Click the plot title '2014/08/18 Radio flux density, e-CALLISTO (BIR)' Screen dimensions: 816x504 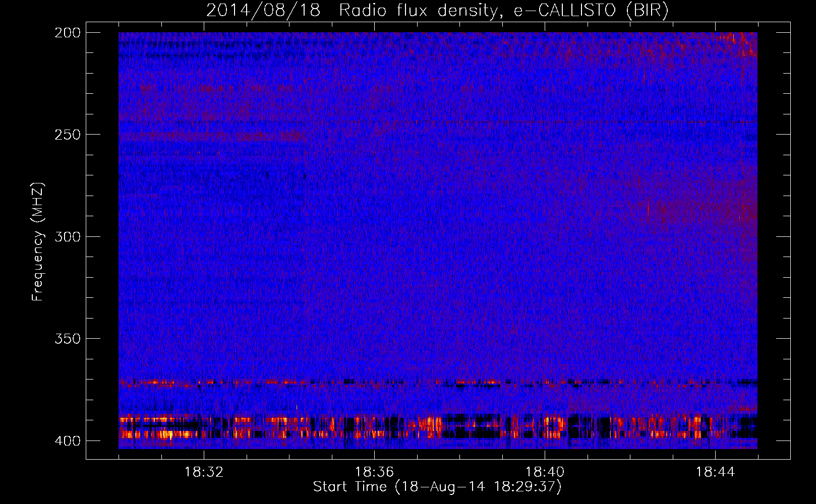[437, 11]
